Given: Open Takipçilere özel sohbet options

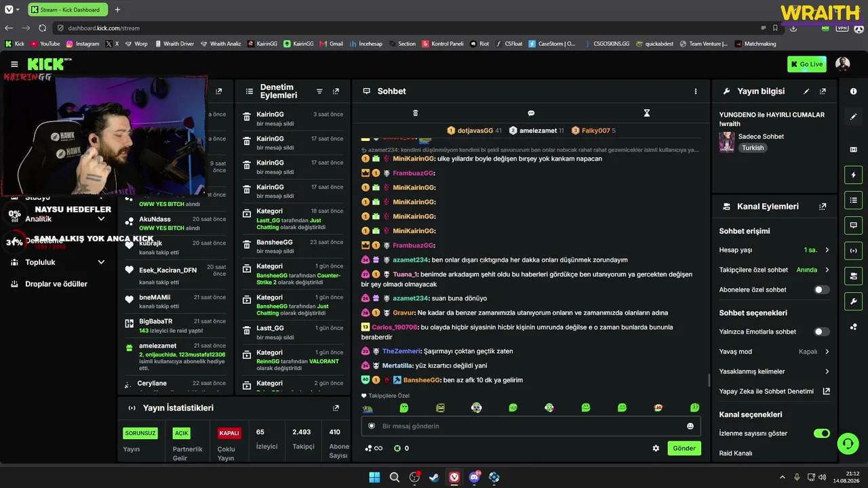Looking at the screenshot, I should pos(774,270).
